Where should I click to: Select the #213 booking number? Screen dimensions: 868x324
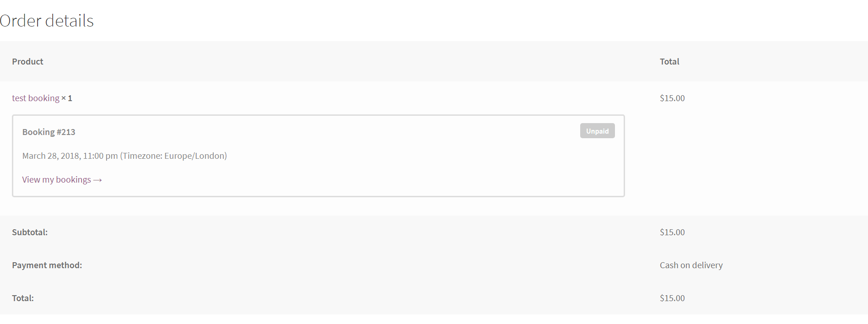66,132
